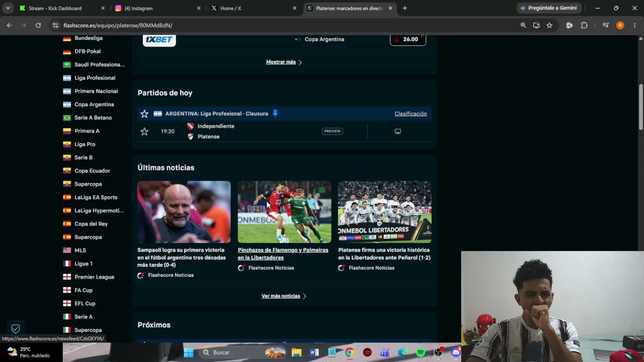Screen dimensions: 644x362
Task: Open the orange R profile avatar
Action: pyautogui.click(x=620, y=25)
